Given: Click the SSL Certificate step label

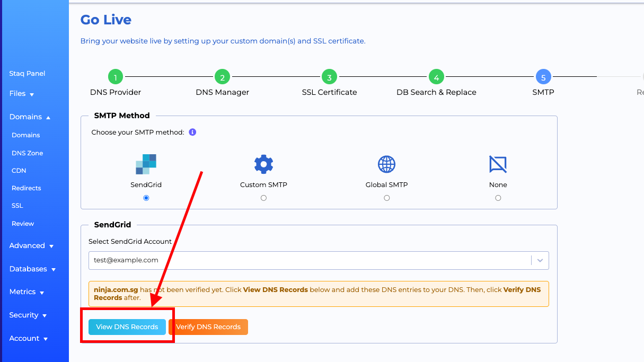Looking at the screenshot, I should (330, 92).
